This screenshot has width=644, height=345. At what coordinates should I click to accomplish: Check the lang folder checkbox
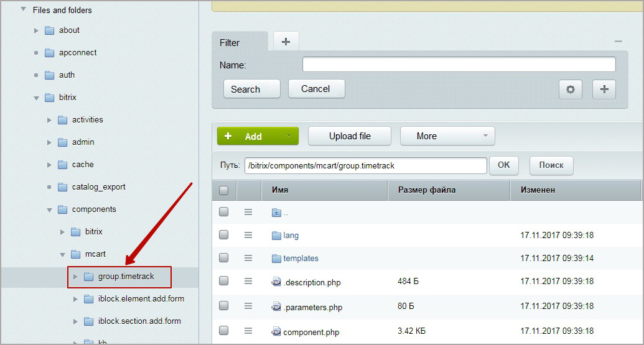click(x=224, y=234)
